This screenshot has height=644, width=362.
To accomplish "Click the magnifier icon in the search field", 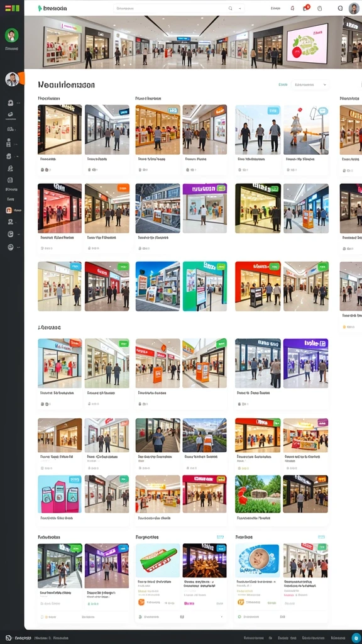I will [230, 8].
